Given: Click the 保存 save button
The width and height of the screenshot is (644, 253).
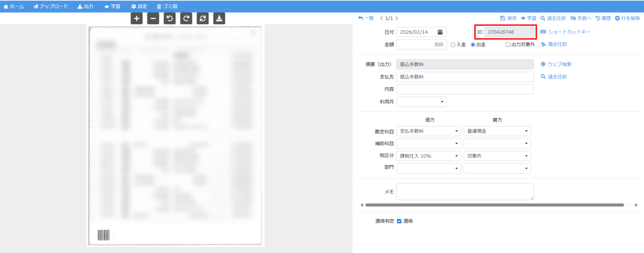Looking at the screenshot, I should tap(508, 18).
